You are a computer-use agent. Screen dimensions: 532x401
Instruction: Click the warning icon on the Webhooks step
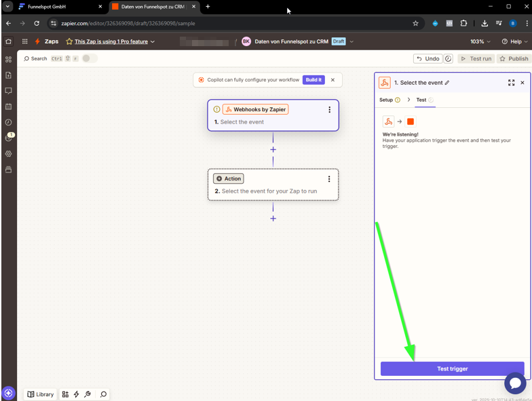[x=217, y=109]
